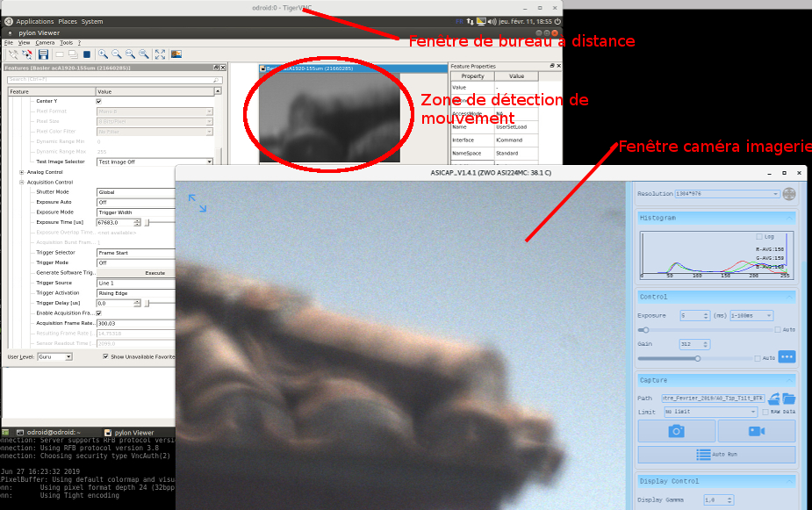Click the Gain value spin box 312
This screenshot has width=812, height=510.
[x=694, y=344]
